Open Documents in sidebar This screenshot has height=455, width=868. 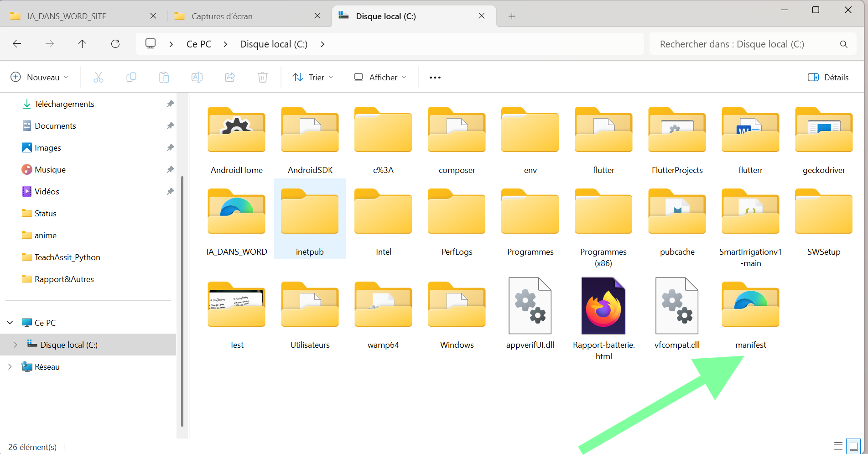pos(55,126)
